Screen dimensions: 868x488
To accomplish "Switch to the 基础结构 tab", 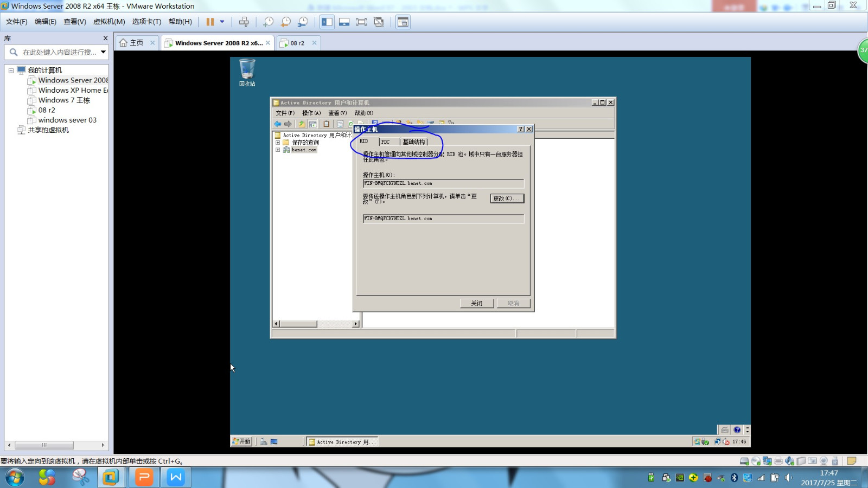I will coord(414,142).
